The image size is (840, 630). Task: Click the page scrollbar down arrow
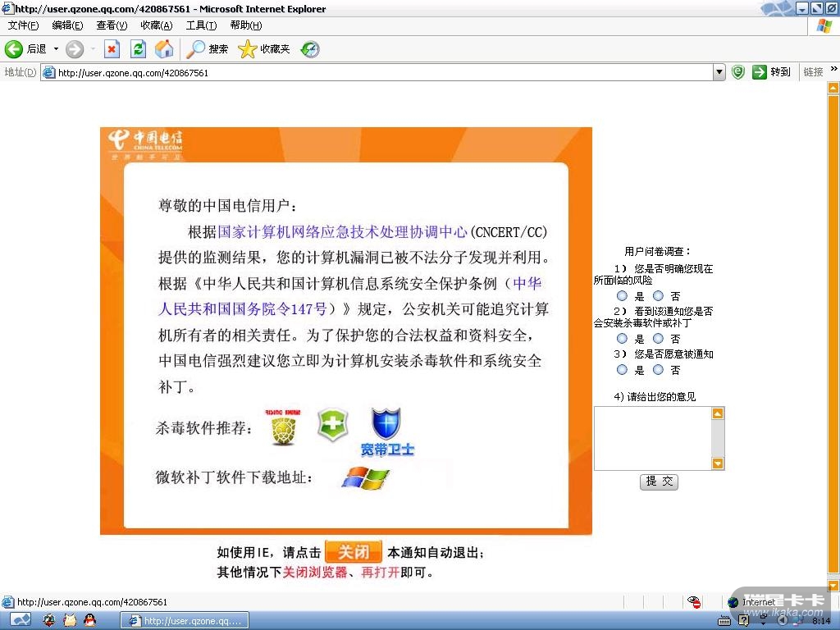tap(833, 586)
